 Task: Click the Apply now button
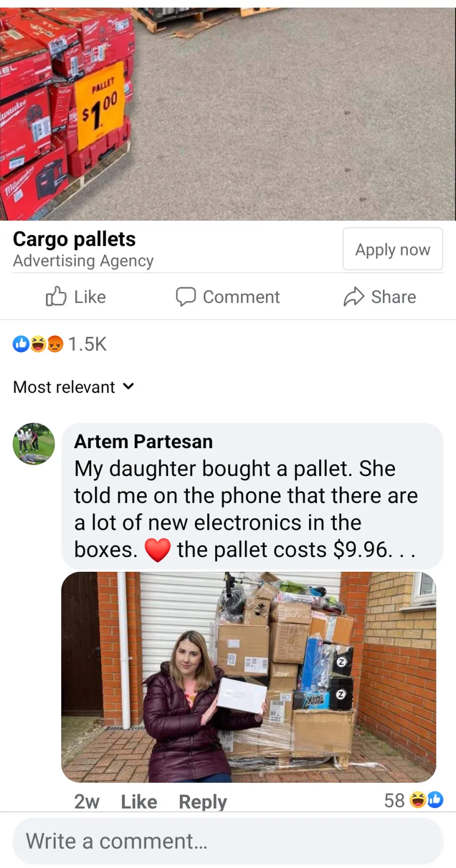(393, 249)
